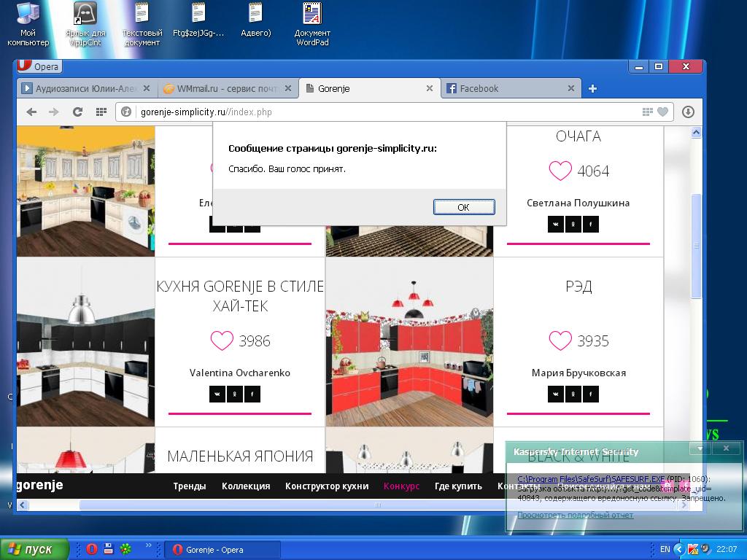The height and width of the screenshot is (560, 747).
Task: Expand hidden tray icons arrow
Action: [679, 549]
